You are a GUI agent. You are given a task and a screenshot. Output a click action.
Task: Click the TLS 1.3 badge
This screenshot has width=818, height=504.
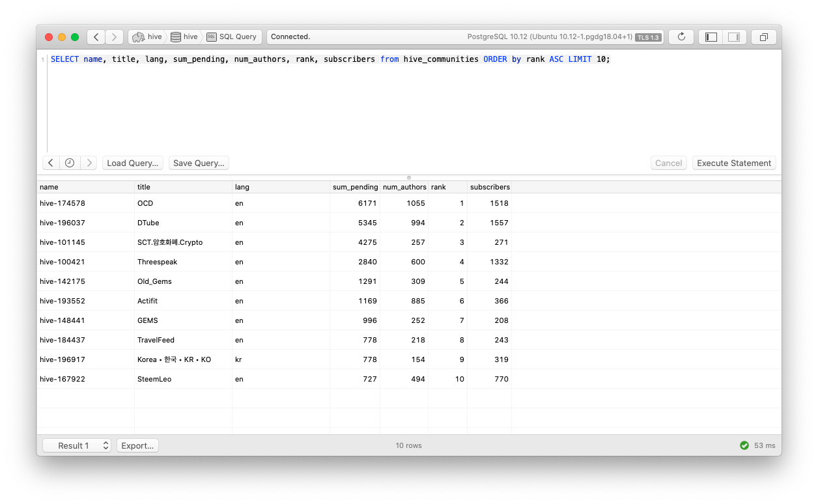click(x=648, y=37)
